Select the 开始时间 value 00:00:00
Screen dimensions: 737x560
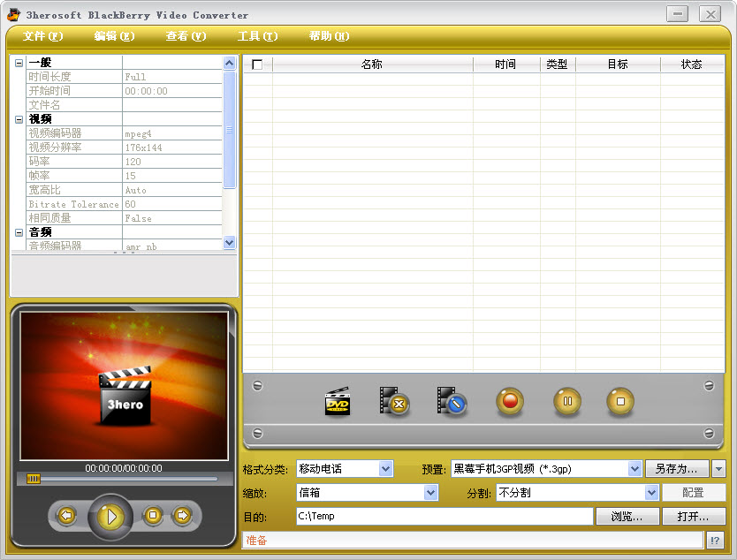click(172, 91)
